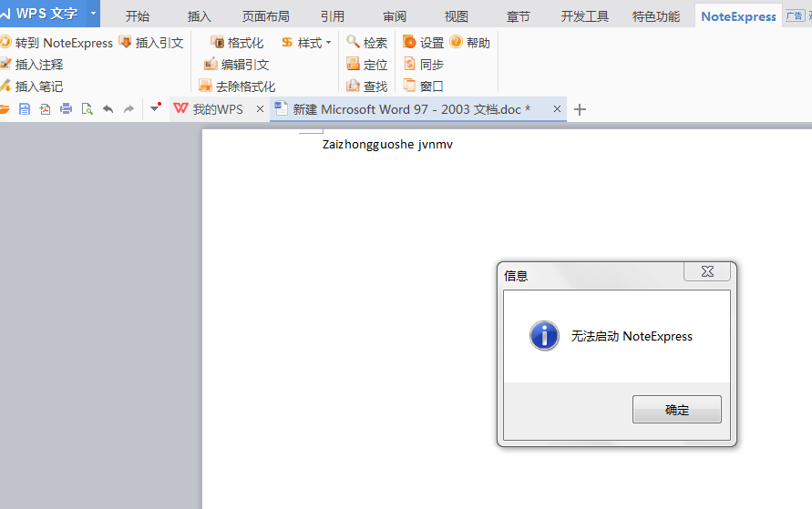Open the WPS 文字 application menu arrow
This screenshot has width=812, height=509.
(93, 13)
